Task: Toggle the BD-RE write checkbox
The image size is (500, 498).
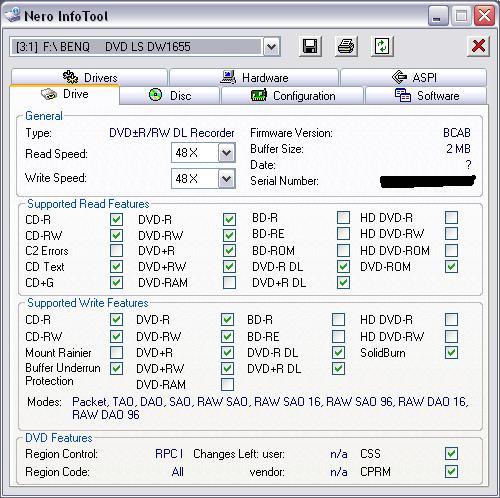Action: 338,336
